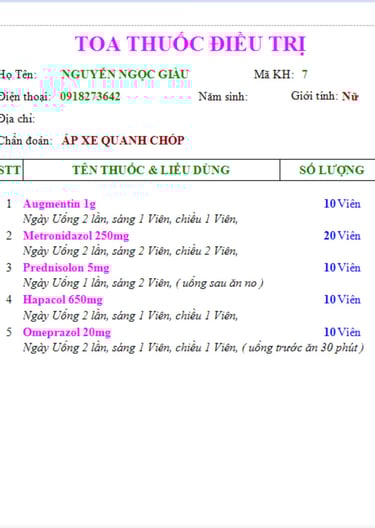Click phone number '0918273642'
Image resolution: width=375 pixels, height=528 pixels.
click(x=90, y=97)
